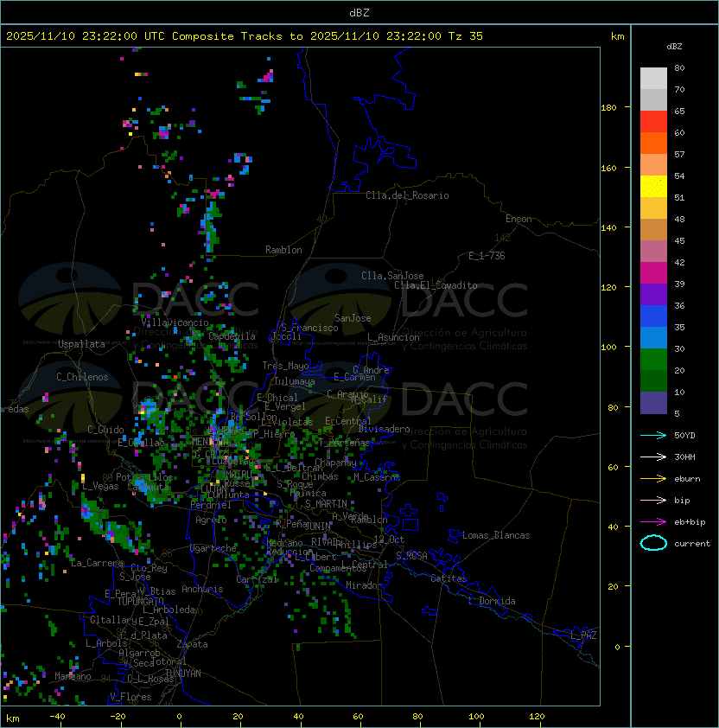Click the -40 tick on horizontal axis

click(x=57, y=717)
